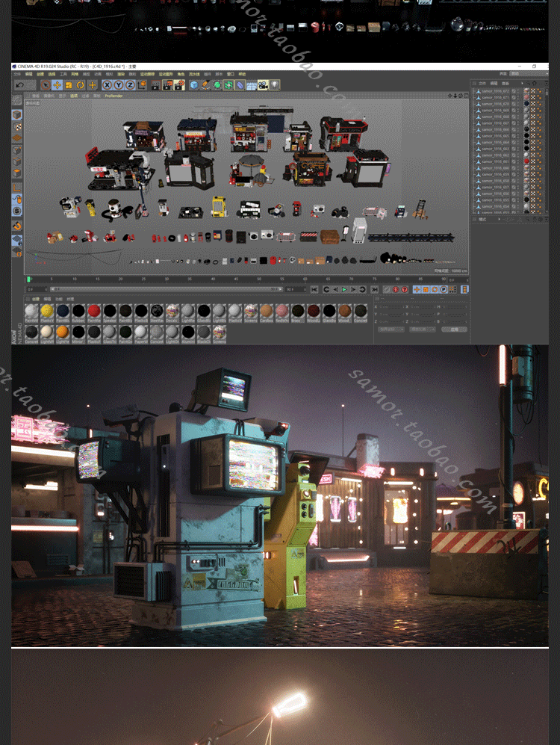
Task: Open 窗口 menu
Action: click(x=230, y=74)
